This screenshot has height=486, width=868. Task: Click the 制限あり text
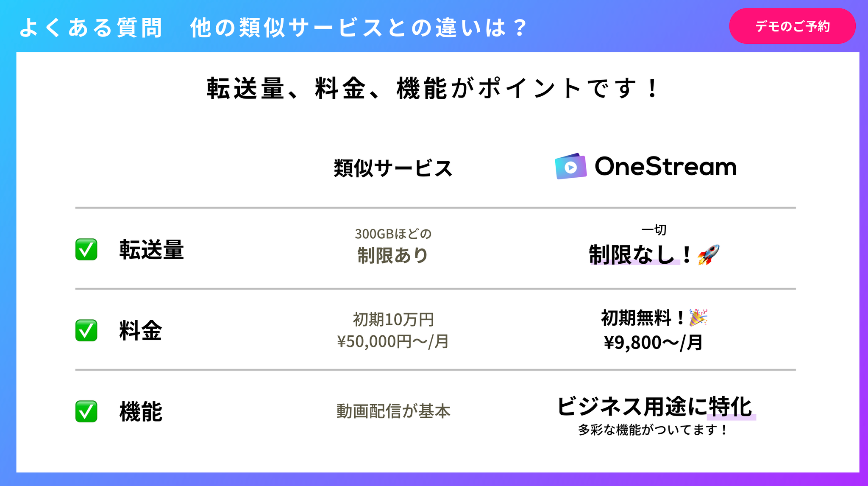click(x=392, y=255)
